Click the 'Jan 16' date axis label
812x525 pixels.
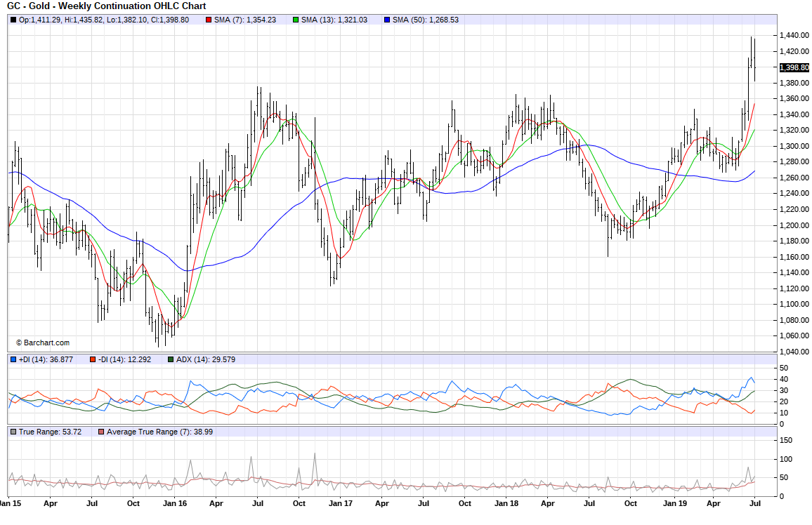tap(175, 503)
